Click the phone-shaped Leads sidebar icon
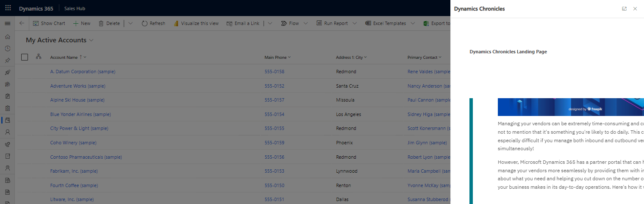This screenshot has height=204, width=644. 7,144
